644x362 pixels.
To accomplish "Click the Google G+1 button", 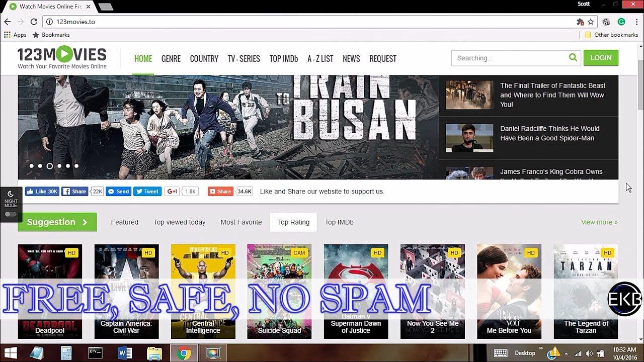I will (172, 191).
